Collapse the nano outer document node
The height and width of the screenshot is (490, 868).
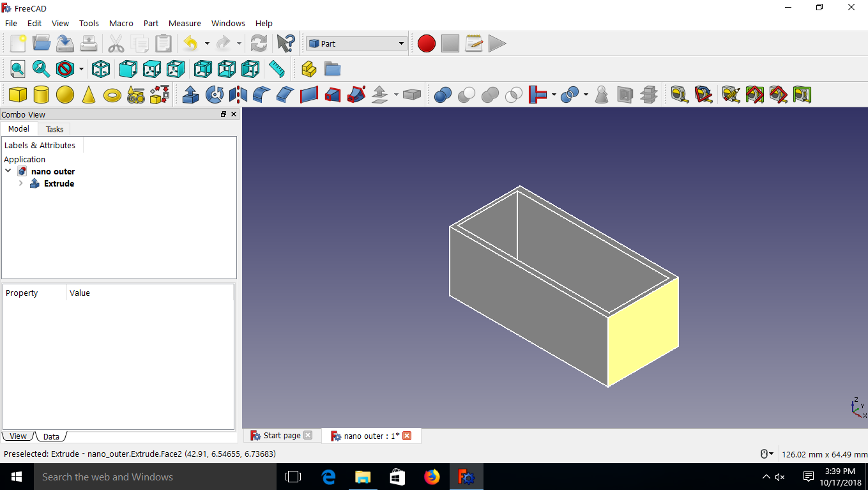(8, 171)
